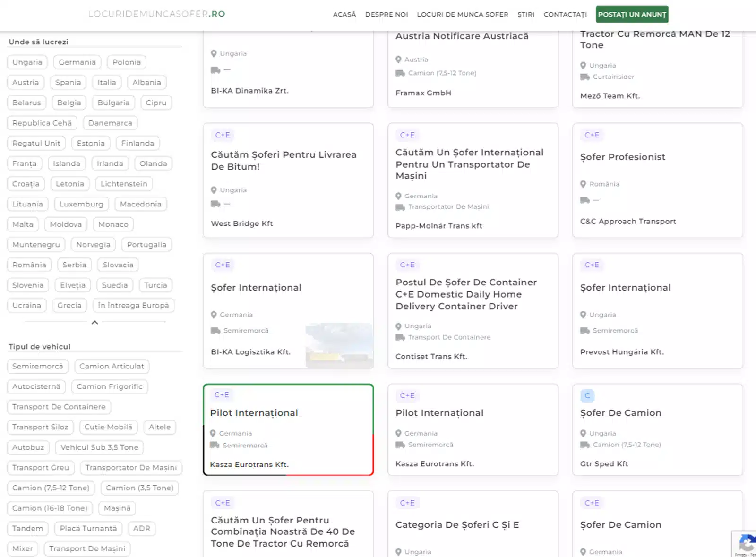Click the location pin on Gtr Sped Kft card
The height and width of the screenshot is (557, 756).
[583, 434]
